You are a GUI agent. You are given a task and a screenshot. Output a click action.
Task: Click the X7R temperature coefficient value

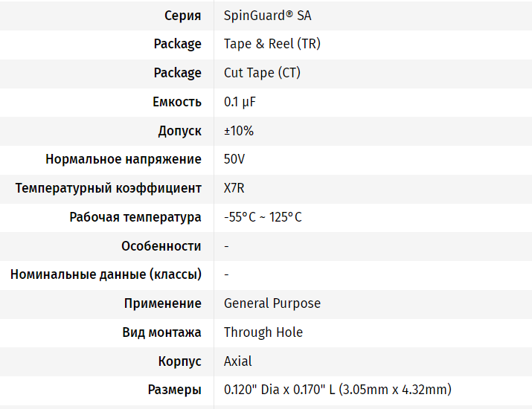[234, 188]
